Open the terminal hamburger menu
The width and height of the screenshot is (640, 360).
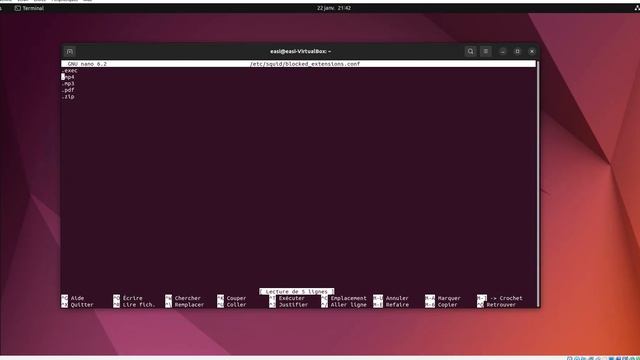486,51
